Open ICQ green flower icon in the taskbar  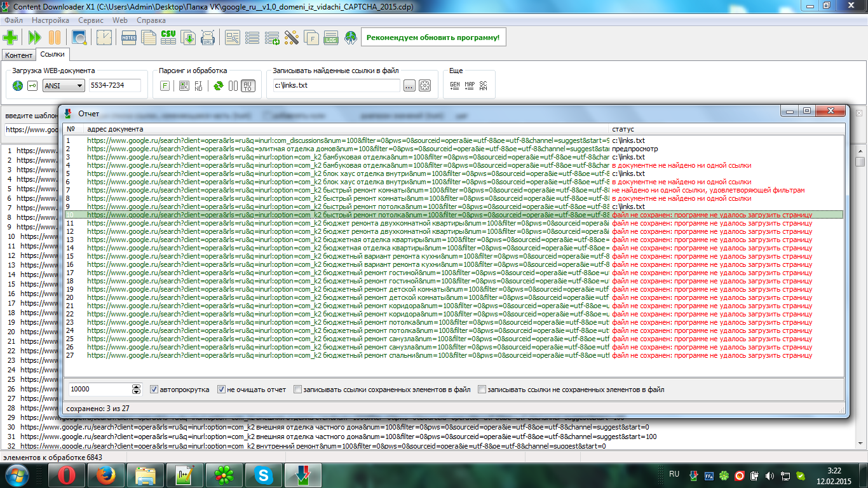tap(223, 475)
